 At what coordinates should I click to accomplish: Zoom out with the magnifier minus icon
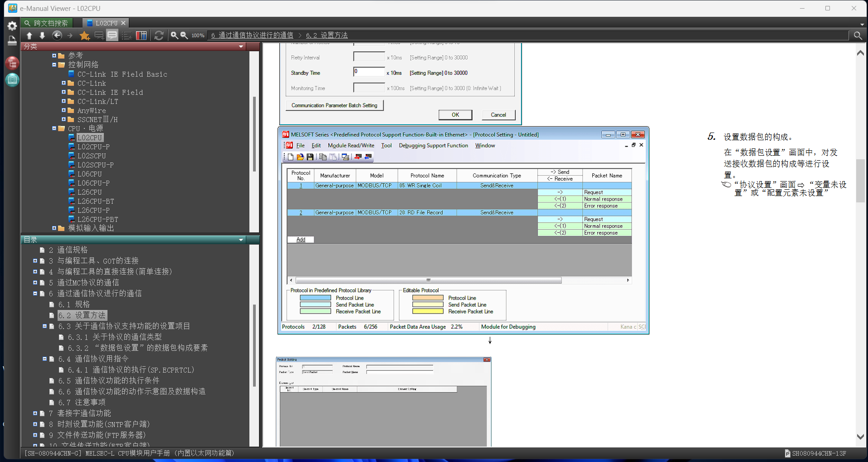pyautogui.click(x=184, y=35)
